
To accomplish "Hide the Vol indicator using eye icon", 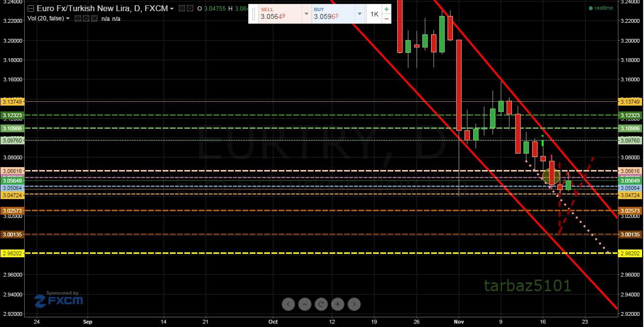I will click(77, 18).
